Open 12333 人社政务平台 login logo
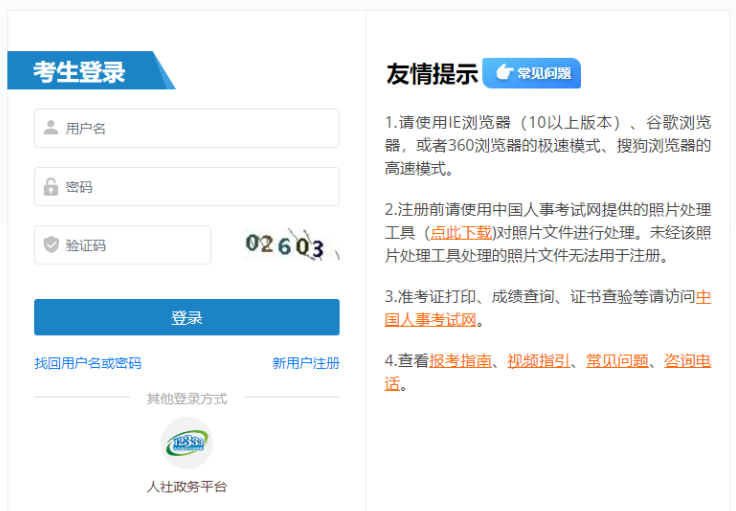The image size is (736, 511). pyautogui.click(x=187, y=443)
